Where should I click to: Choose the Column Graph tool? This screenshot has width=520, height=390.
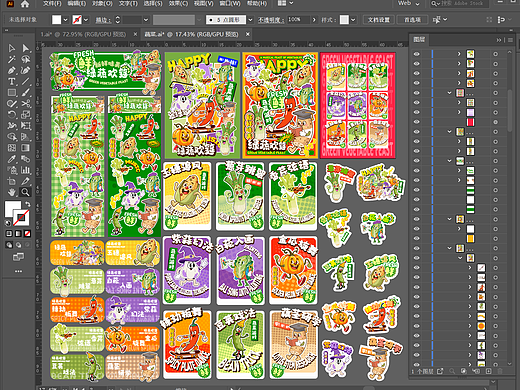click(x=26, y=170)
